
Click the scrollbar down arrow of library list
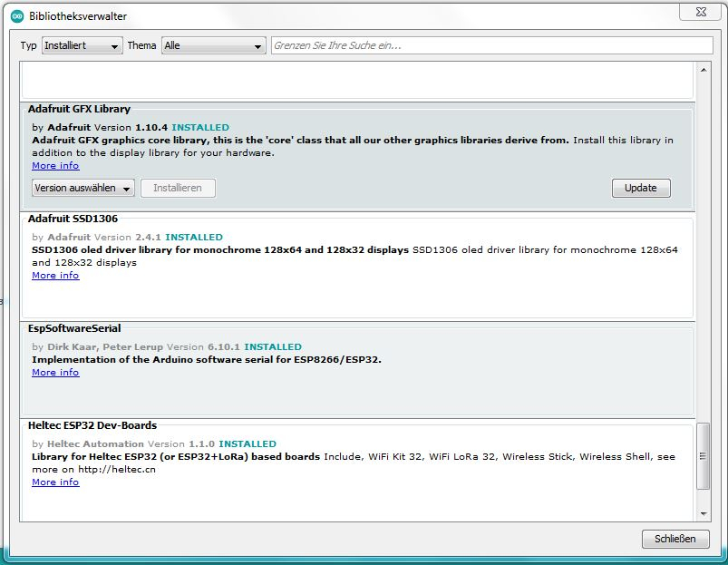(x=704, y=514)
